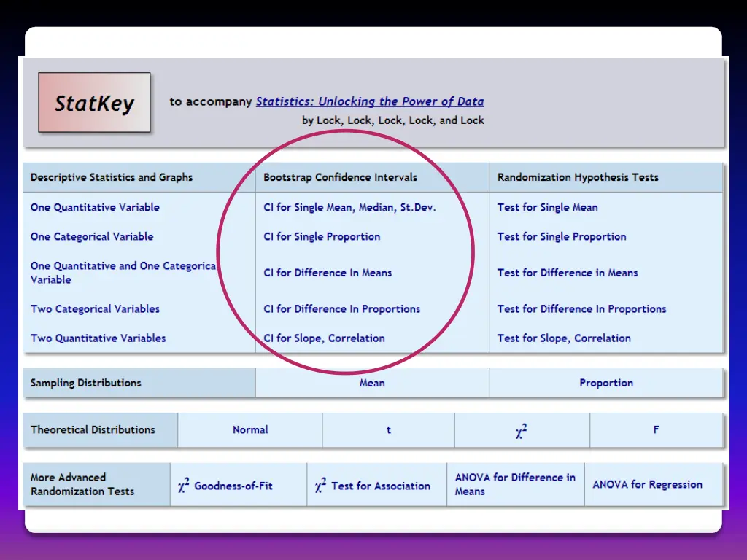Open the Proportion sampling distribution
Image resolution: width=747 pixels, height=560 pixels.
click(606, 383)
